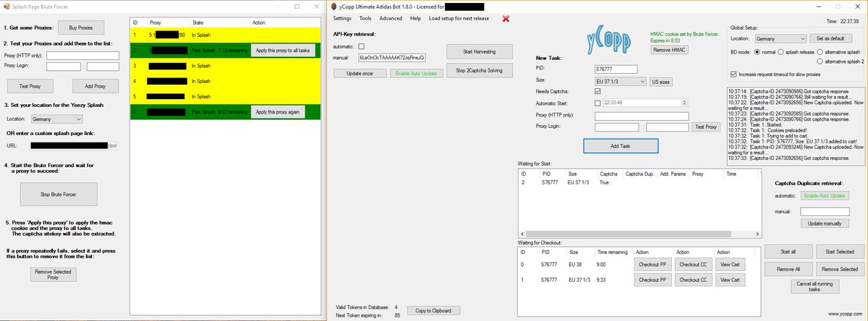Image resolution: width=868 pixels, height=321 pixels.
Task: Click Buy Proxies button
Action: coord(81,27)
